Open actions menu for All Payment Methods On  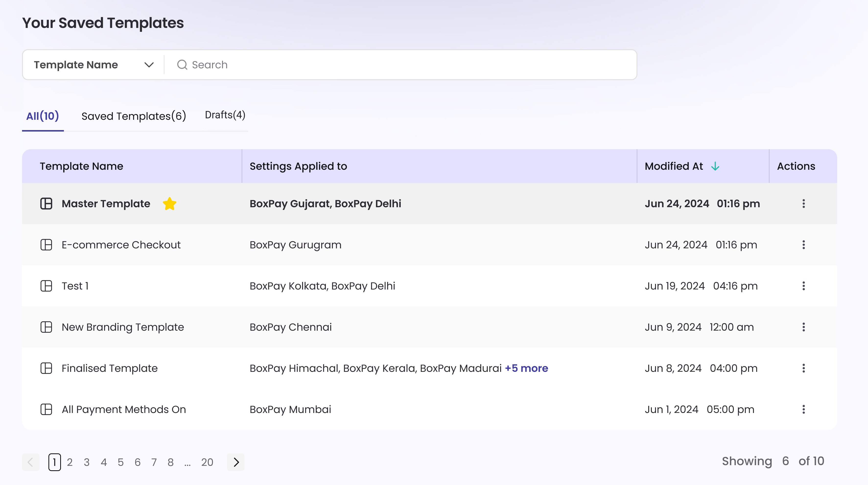point(803,409)
